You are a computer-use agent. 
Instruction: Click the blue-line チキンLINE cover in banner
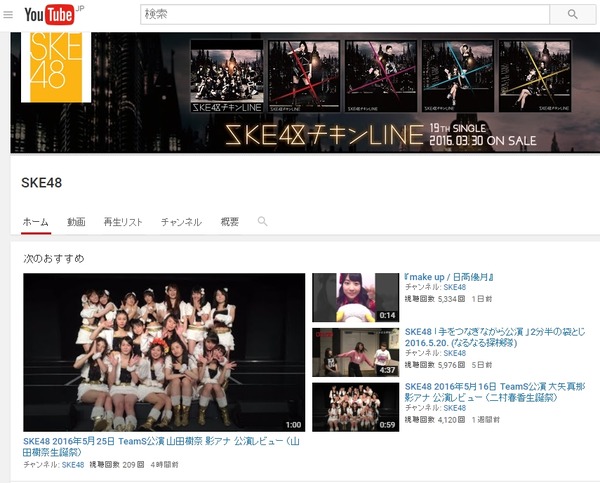pyautogui.click(x=458, y=76)
